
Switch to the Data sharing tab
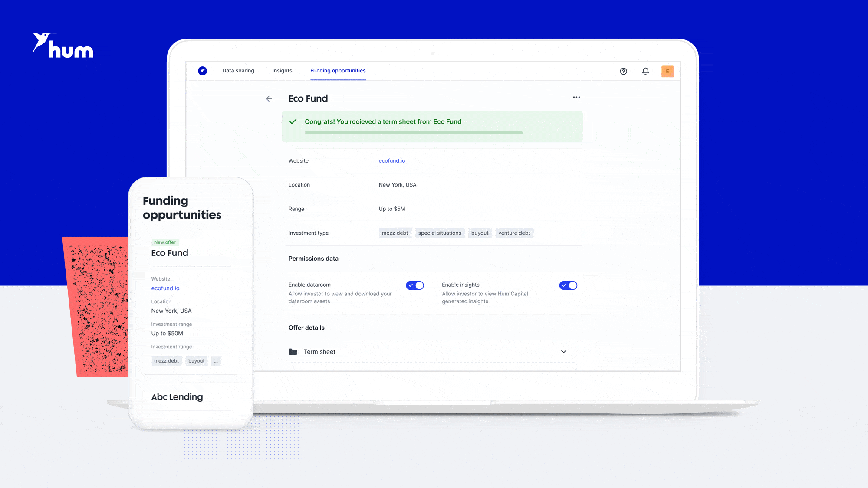click(x=238, y=71)
